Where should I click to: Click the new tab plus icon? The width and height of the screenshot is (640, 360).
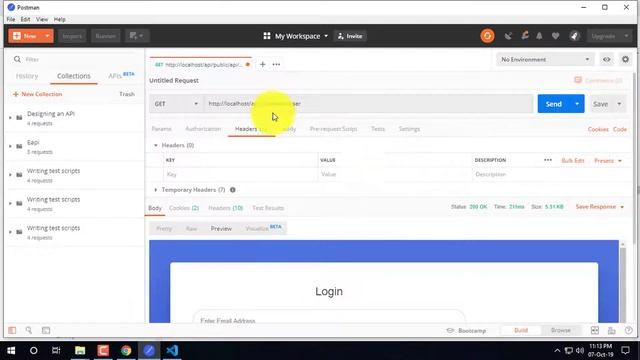coord(262,64)
